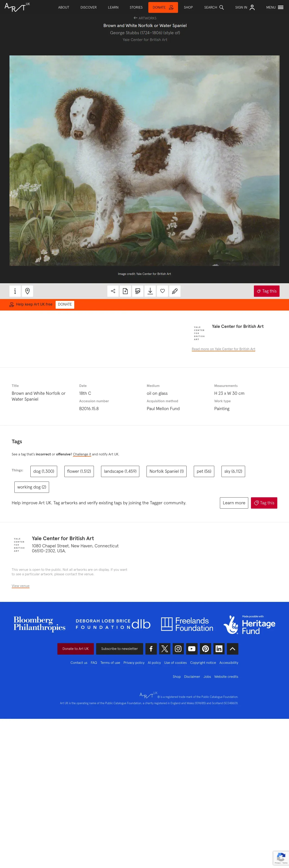Jump back to top with up chevron
Image resolution: width=289 pixels, height=868 pixels.
point(233,649)
